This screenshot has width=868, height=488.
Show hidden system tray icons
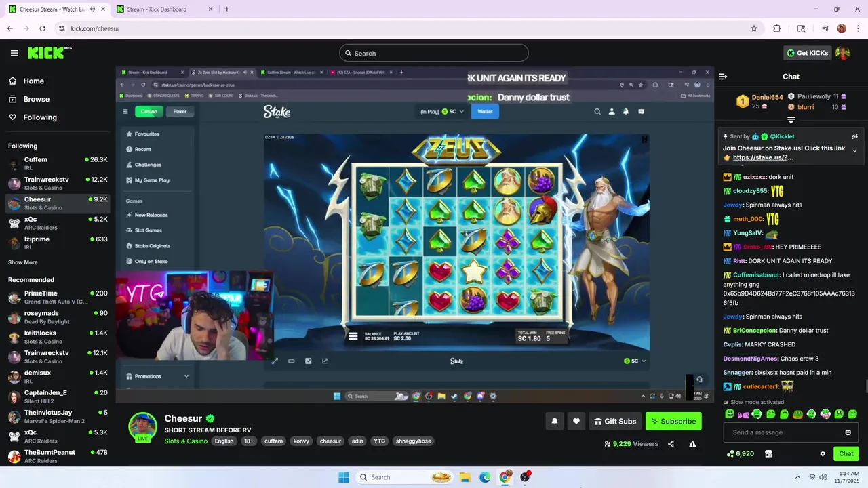coord(797,477)
